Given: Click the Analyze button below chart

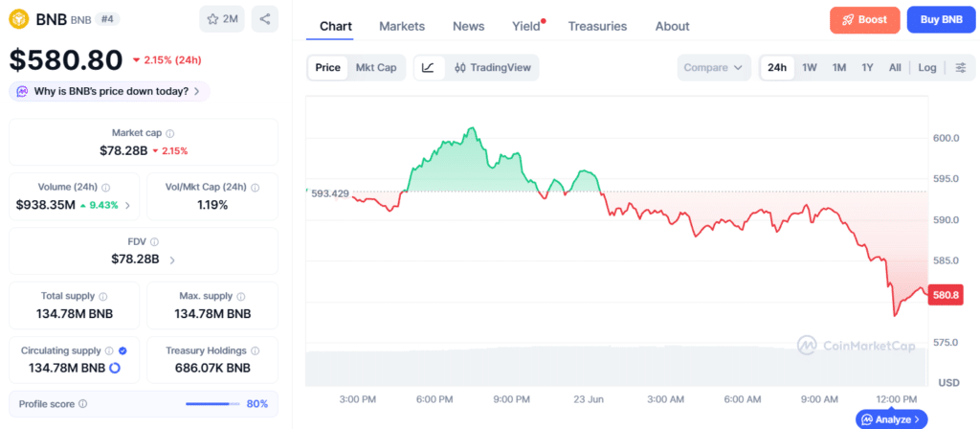Looking at the screenshot, I should pos(892,419).
